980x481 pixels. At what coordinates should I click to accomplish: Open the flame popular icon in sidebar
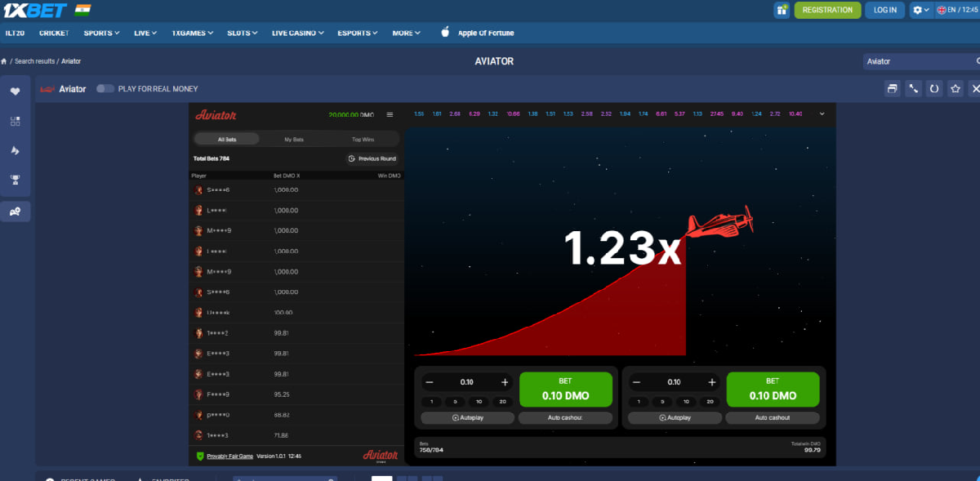point(15,151)
